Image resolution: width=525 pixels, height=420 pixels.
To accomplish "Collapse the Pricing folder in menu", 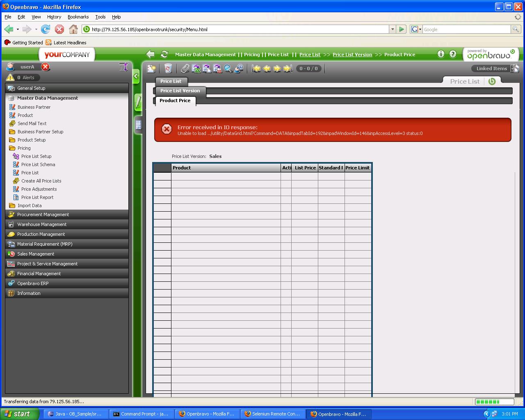I will pyautogui.click(x=24, y=148).
